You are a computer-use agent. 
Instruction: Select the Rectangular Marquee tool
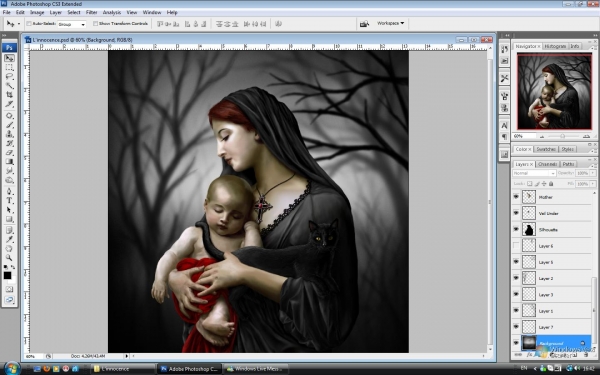pyautogui.click(x=9, y=67)
